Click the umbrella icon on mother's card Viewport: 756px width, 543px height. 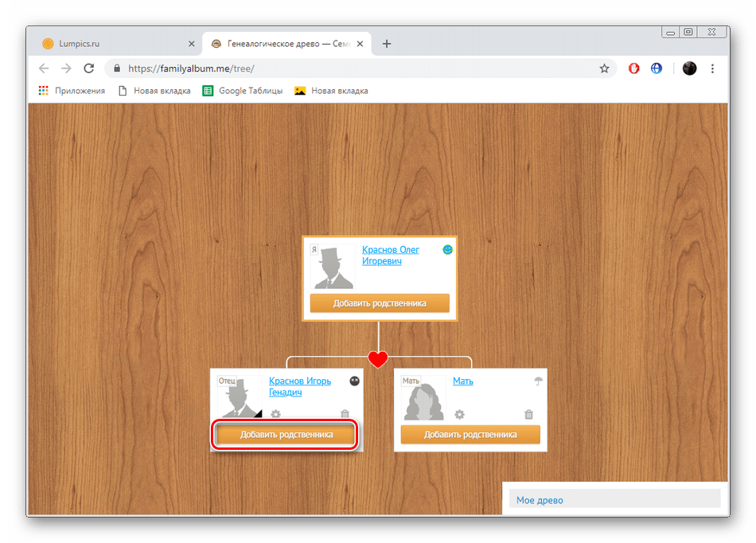click(538, 381)
